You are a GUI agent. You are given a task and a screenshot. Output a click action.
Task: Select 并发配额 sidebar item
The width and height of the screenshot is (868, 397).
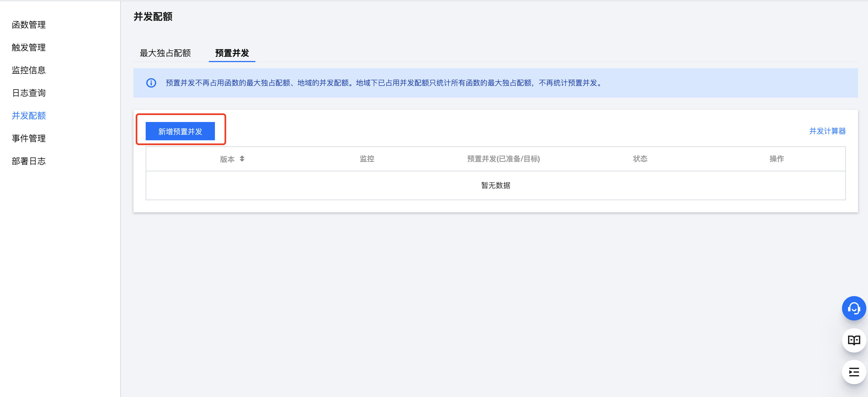tap(29, 116)
